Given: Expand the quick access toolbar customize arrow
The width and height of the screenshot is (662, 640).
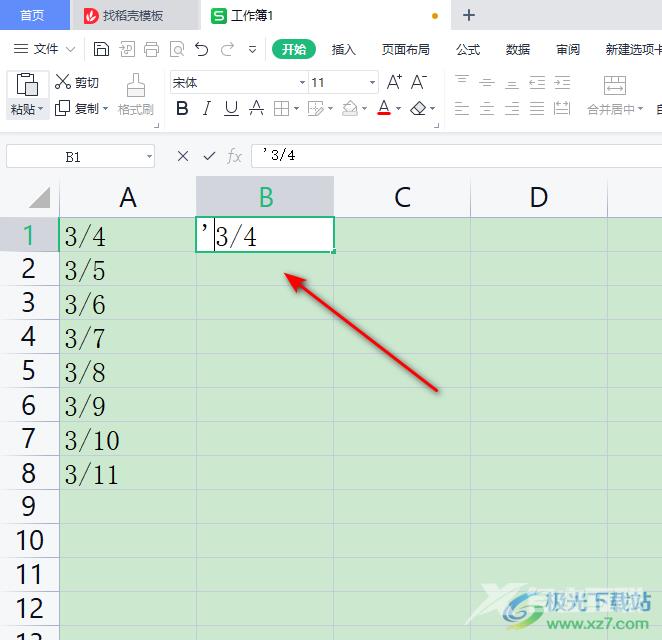Looking at the screenshot, I should pyautogui.click(x=252, y=50).
